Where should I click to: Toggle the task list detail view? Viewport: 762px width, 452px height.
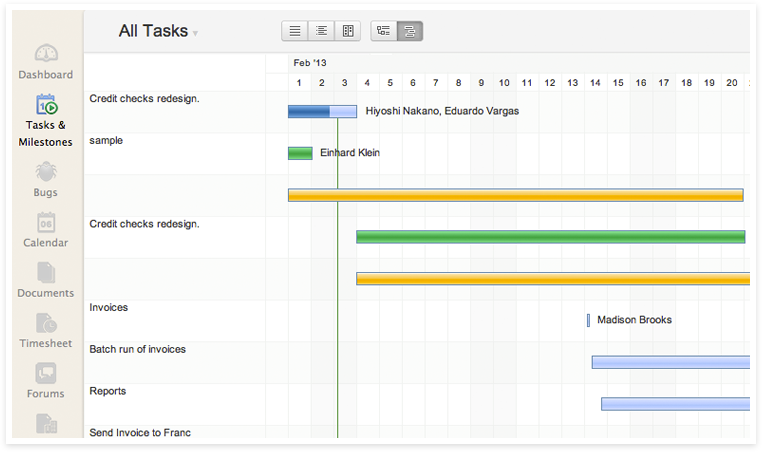tap(384, 31)
